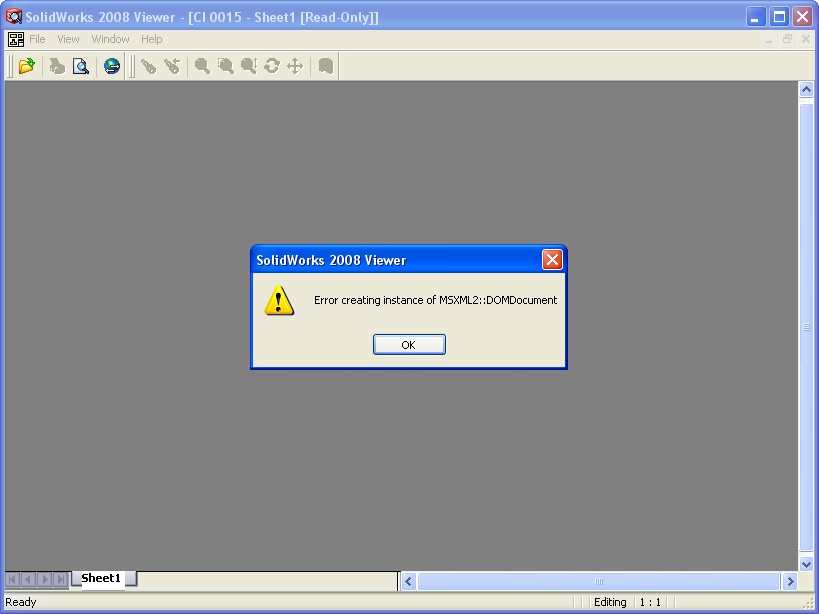The image size is (819, 614).
Task: Open Print Preview magnifier-page icon
Action: click(81, 66)
